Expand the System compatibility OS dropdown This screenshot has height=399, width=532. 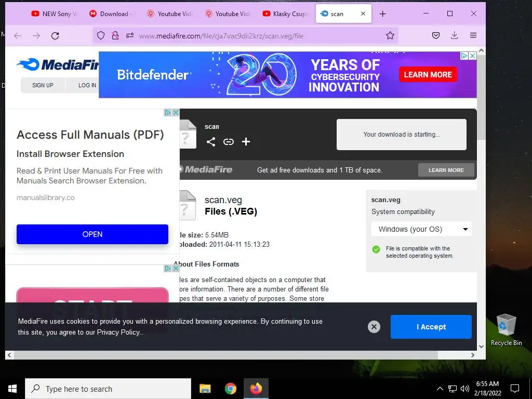pos(421,229)
